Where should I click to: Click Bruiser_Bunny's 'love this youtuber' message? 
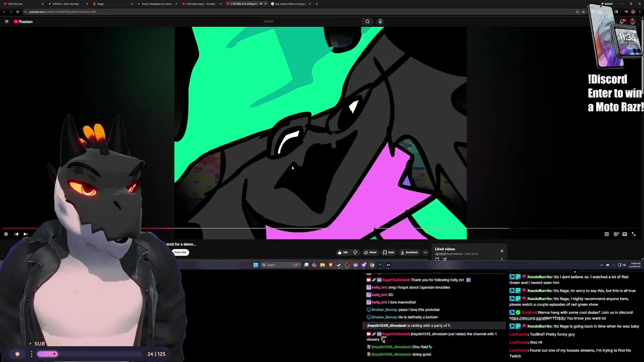(404, 310)
